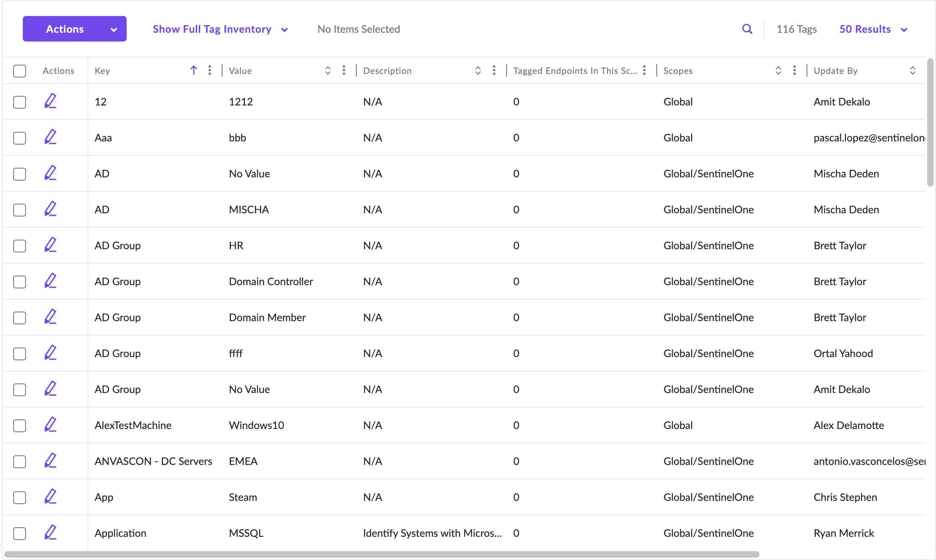Open Scopes column three-dot menu
Viewport: 936px width, 560px height.
coord(795,71)
